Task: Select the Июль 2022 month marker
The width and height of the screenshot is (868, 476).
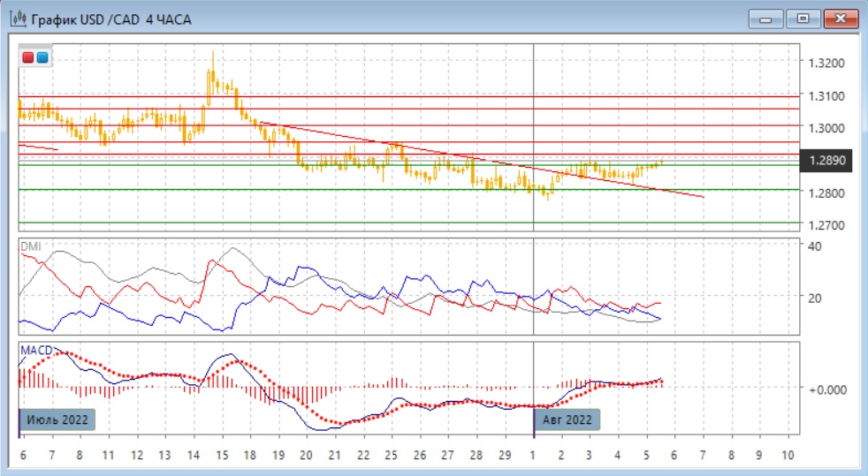Action: [57, 419]
